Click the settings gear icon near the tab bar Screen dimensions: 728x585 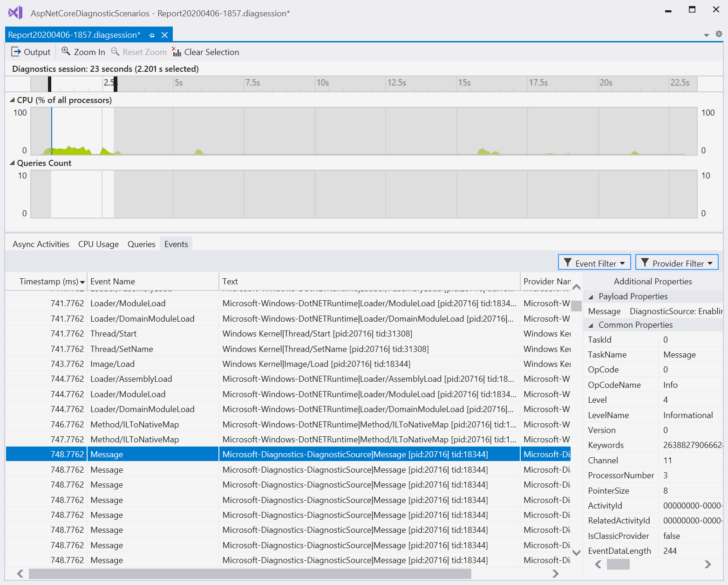718,34
